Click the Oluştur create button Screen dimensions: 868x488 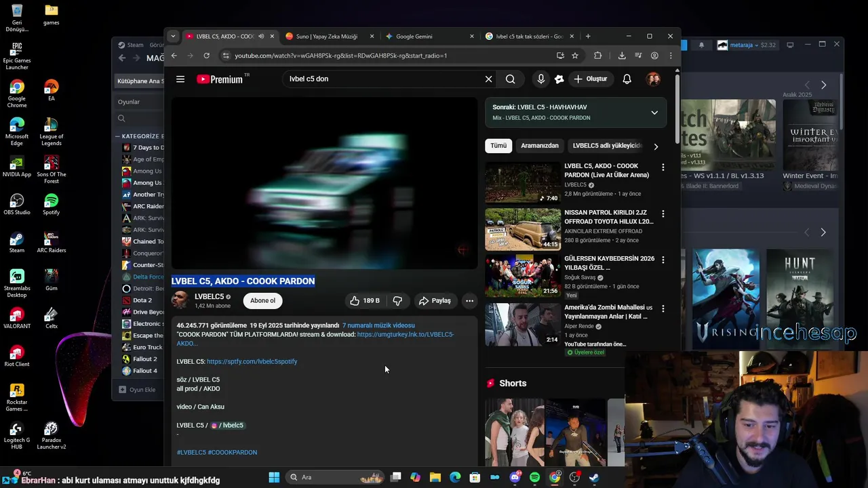(x=590, y=79)
